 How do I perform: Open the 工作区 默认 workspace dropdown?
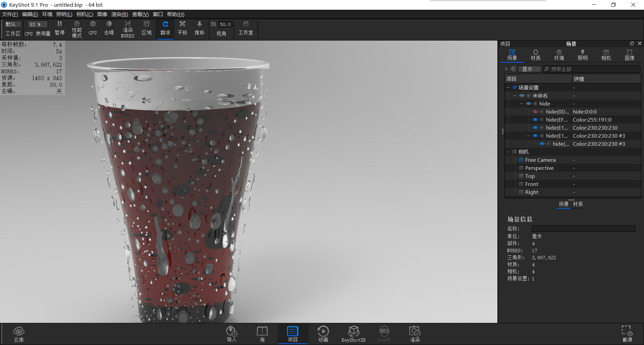[13, 24]
